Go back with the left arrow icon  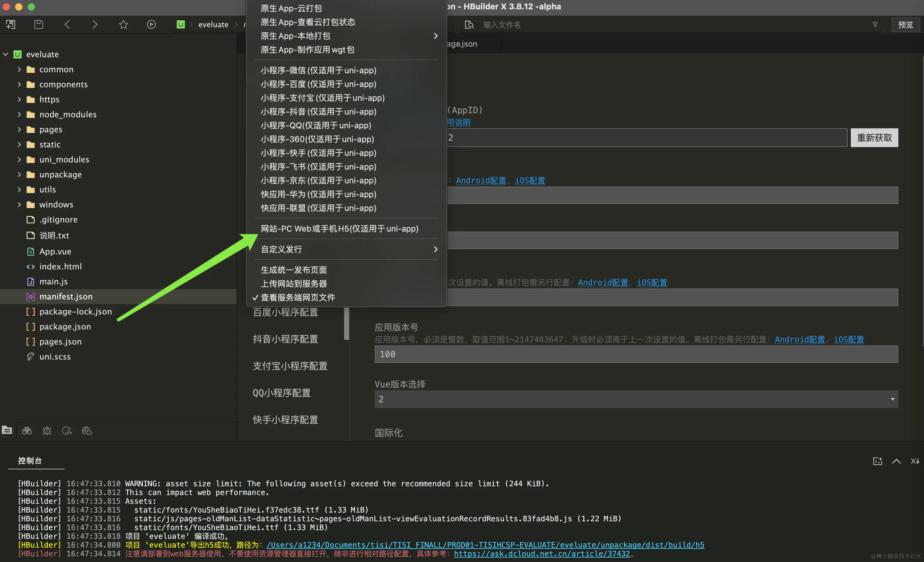click(67, 24)
